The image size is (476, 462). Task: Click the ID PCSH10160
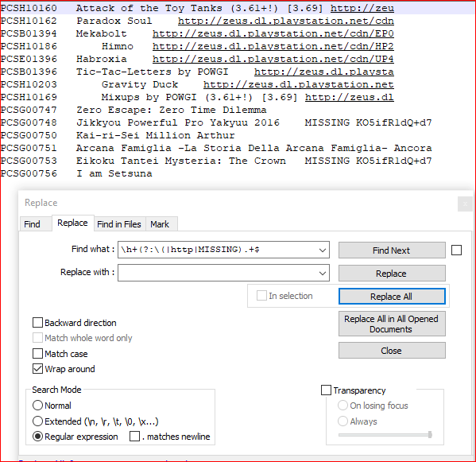click(x=29, y=8)
